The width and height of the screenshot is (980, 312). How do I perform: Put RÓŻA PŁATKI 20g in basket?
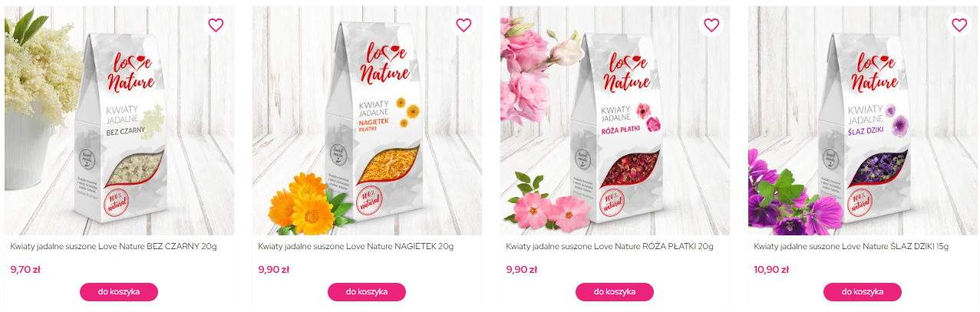click(615, 292)
